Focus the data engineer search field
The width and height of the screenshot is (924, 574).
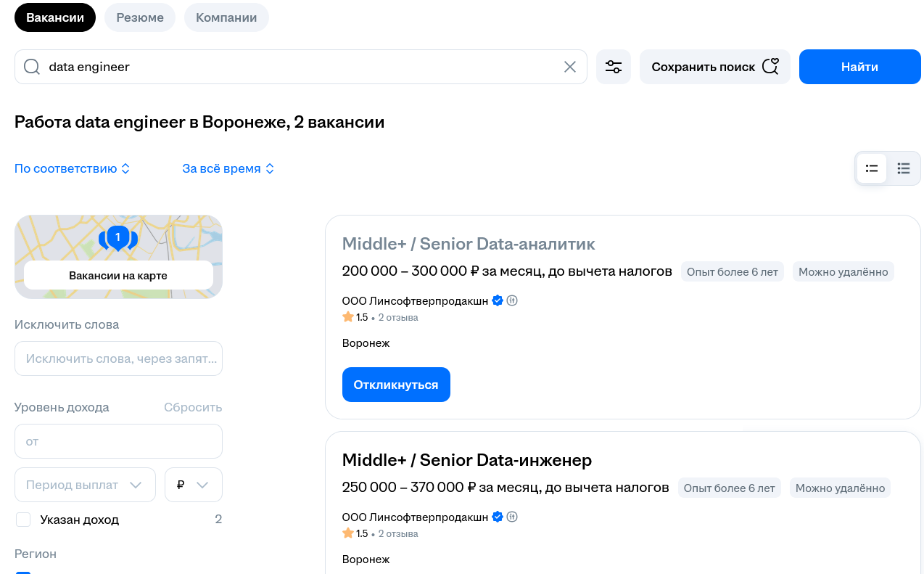[301, 67]
